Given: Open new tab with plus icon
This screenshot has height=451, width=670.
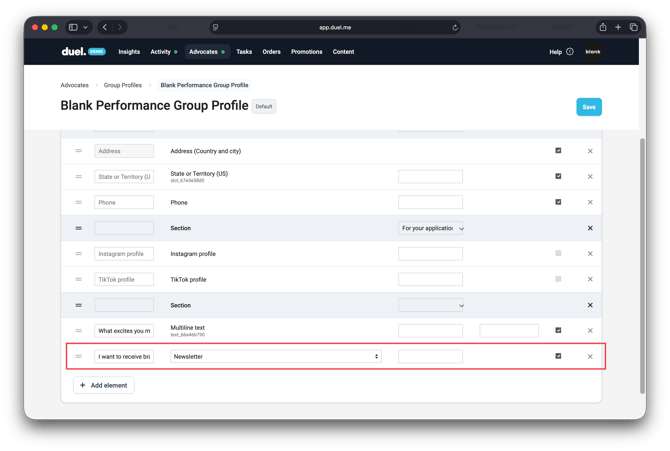Looking at the screenshot, I should (618, 27).
